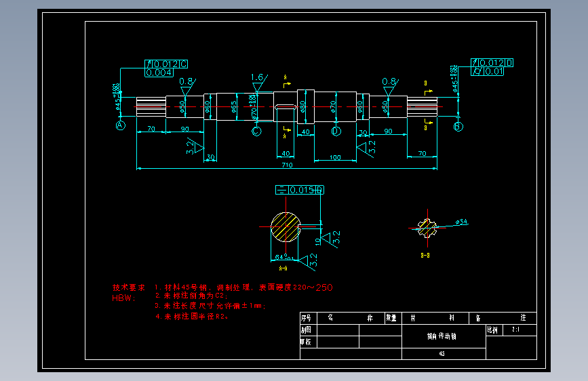Click datum circle D
The width and height of the screenshot is (588, 381).
pos(336,132)
